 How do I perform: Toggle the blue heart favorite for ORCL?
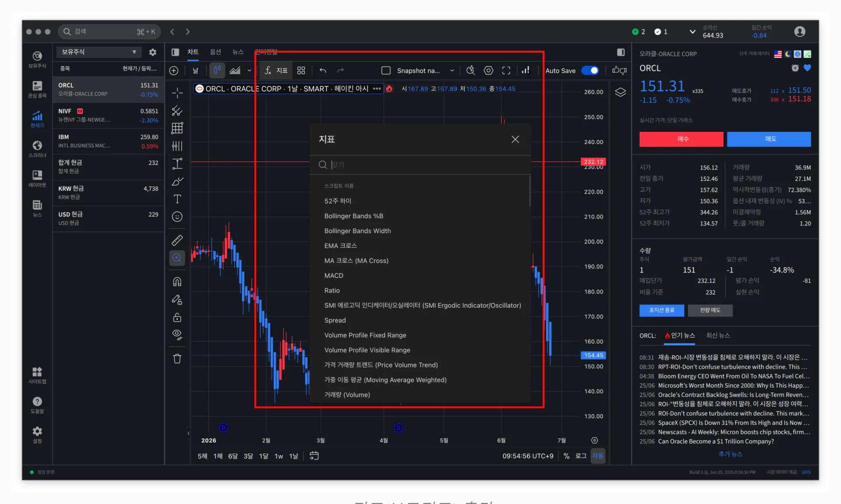click(x=807, y=68)
